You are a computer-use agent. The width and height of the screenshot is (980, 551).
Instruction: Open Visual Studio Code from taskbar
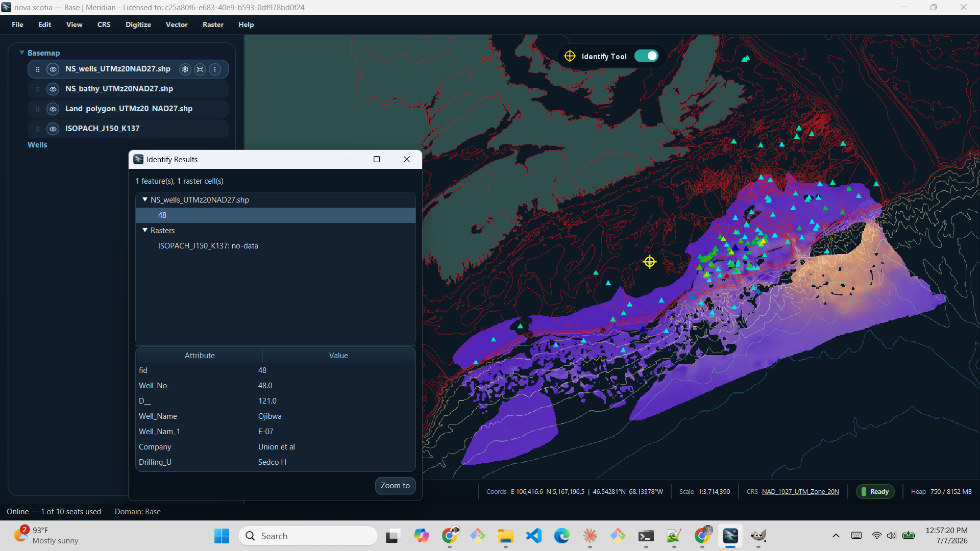(534, 536)
